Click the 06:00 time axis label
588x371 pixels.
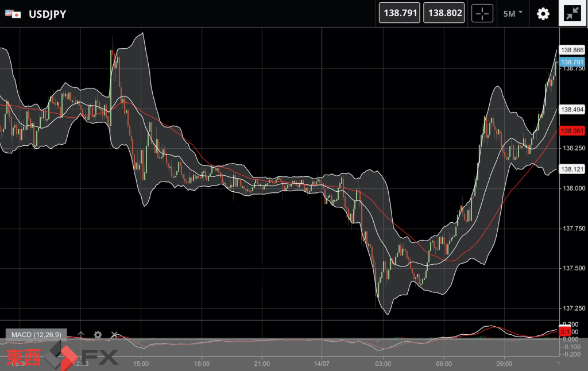click(x=444, y=364)
